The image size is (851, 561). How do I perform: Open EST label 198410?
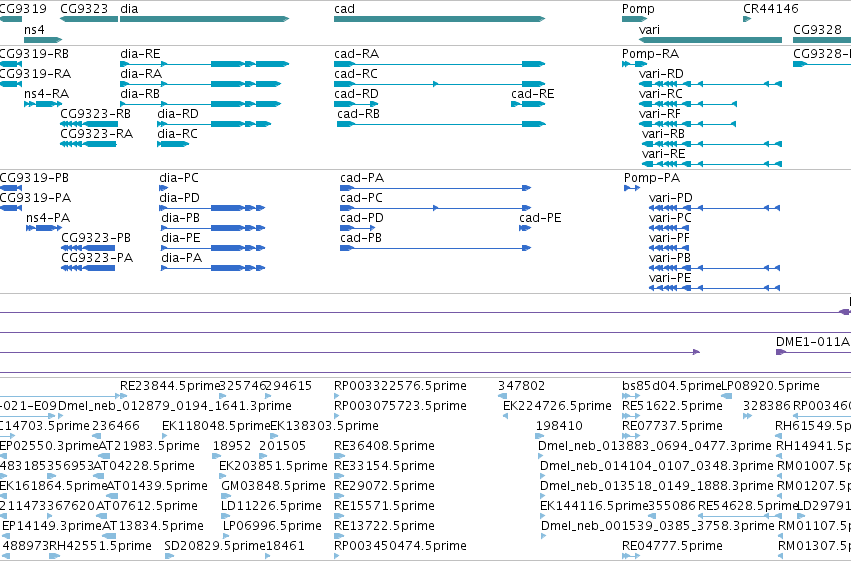point(559,426)
